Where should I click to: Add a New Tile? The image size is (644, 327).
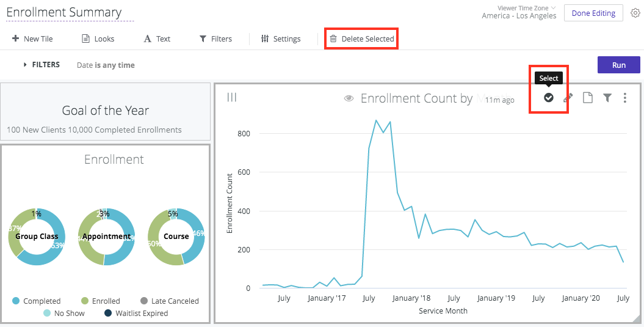(x=32, y=39)
